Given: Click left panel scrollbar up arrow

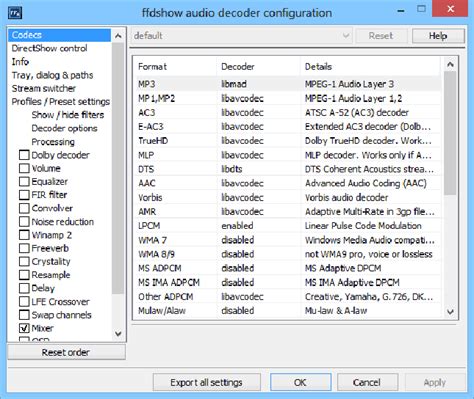Looking at the screenshot, I should tap(118, 36).
